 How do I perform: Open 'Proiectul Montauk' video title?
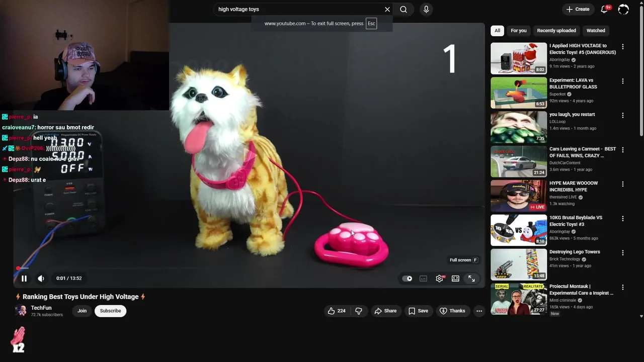click(581, 290)
